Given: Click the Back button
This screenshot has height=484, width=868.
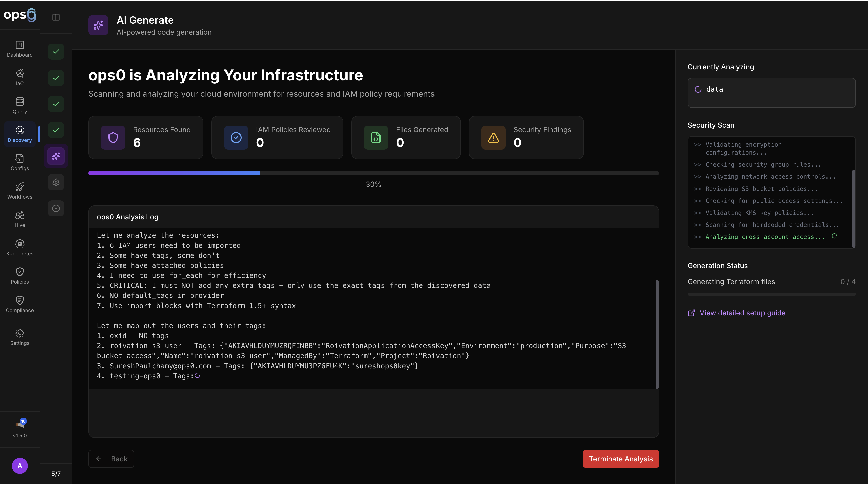Looking at the screenshot, I should click(111, 459).
